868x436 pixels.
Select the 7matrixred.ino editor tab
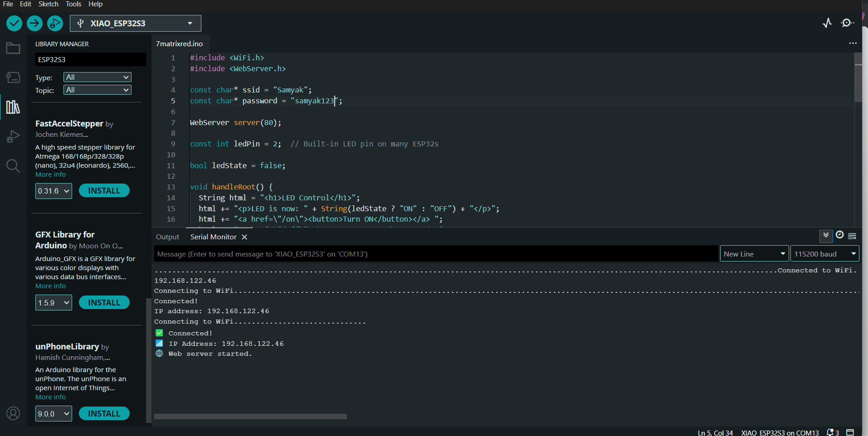180,44
